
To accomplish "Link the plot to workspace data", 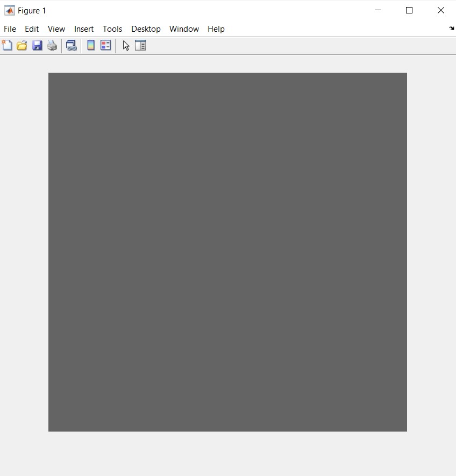I will click(x=71, y=45).
